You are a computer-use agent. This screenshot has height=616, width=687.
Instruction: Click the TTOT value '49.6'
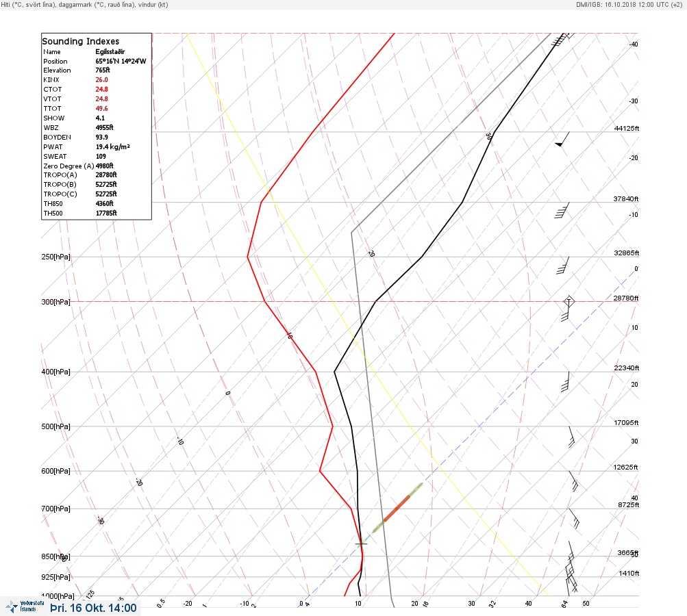101,109
